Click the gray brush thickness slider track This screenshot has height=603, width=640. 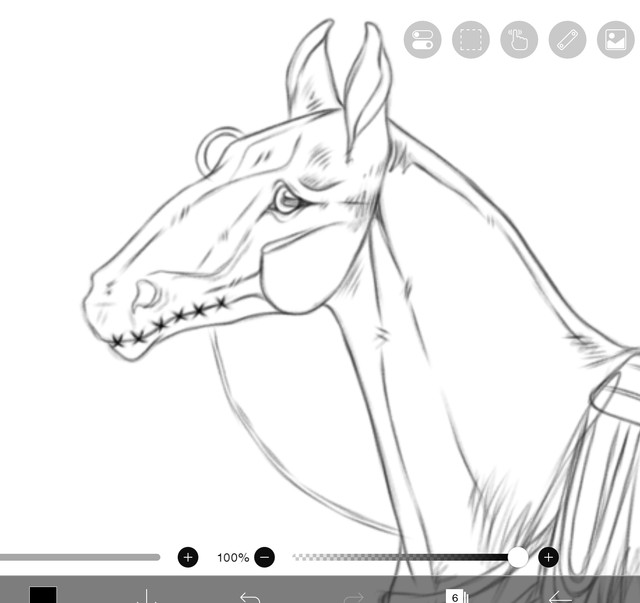[x=80, y=557]
